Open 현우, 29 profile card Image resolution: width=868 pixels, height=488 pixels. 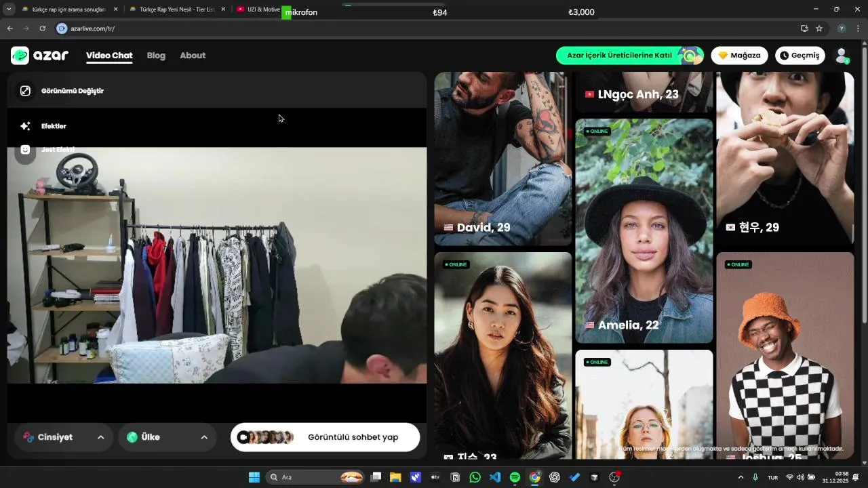pos(785,159)
